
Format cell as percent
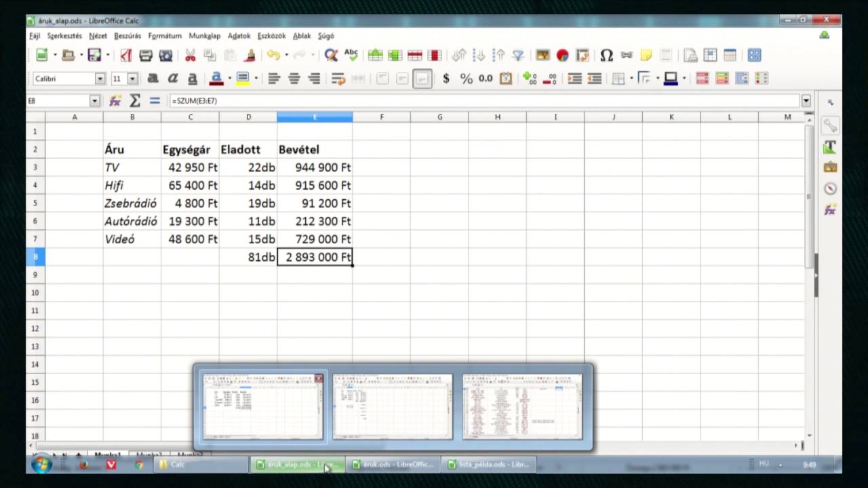[466, 79]
